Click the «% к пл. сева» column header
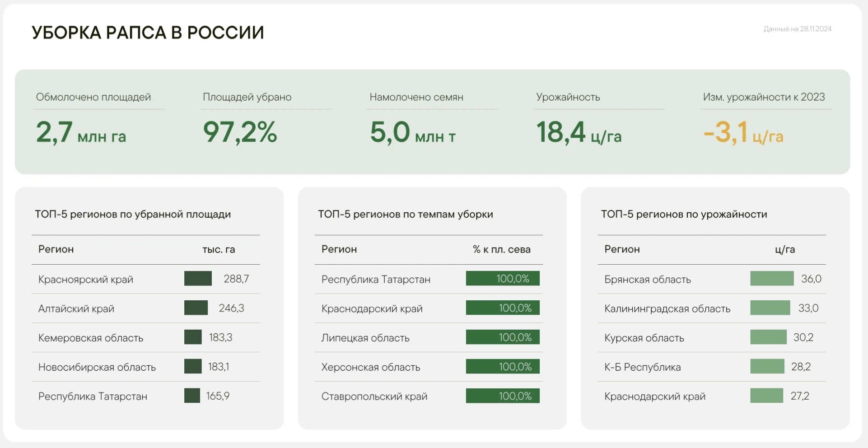The width and height of the screenshot is (868, 448). 501,249
